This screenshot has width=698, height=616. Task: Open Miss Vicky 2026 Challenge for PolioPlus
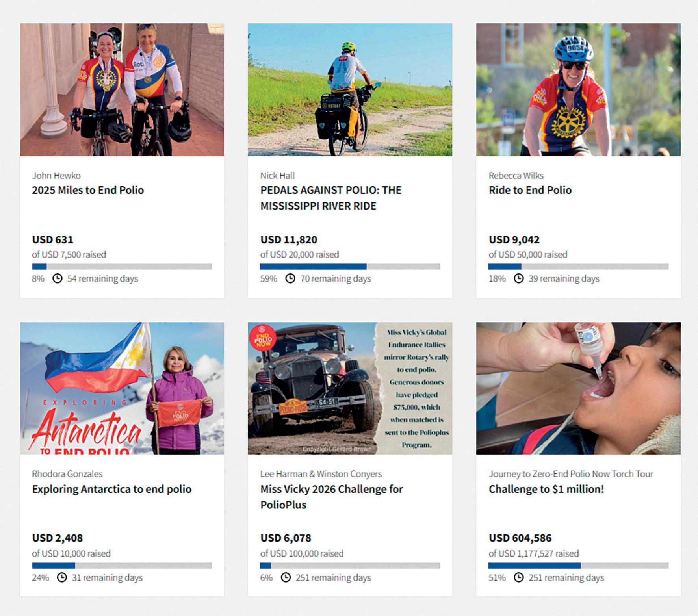[x=332, y=497]
